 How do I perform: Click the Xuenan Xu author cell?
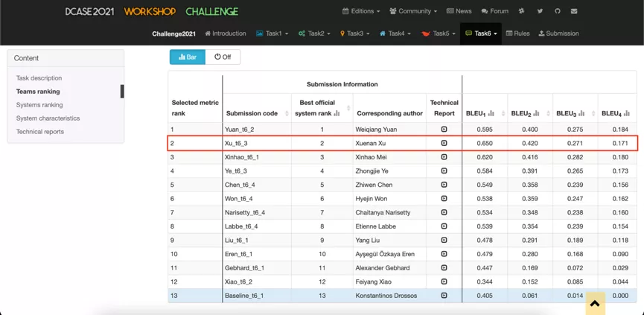click(390, 143)
